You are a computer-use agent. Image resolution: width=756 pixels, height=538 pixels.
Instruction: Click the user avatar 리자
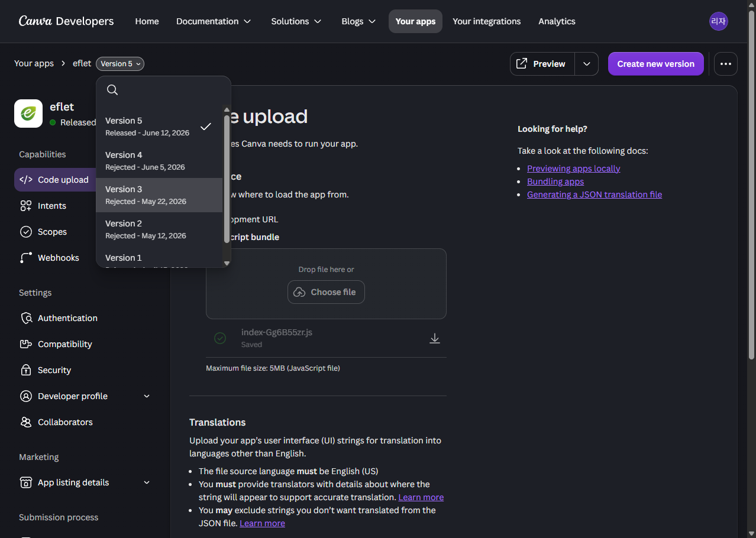click(x=718, y=21)
